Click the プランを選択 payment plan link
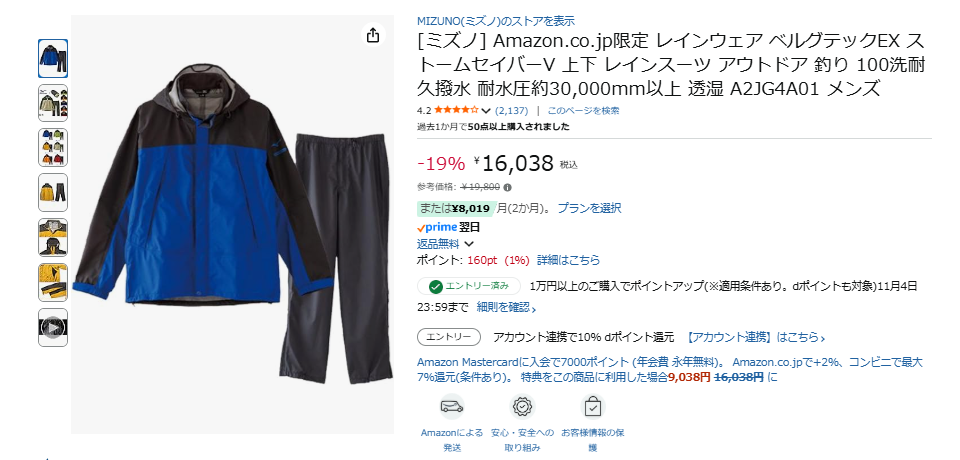Image resolution: width=960 pixels, height=460 pixels. click(x=589, y=208)
